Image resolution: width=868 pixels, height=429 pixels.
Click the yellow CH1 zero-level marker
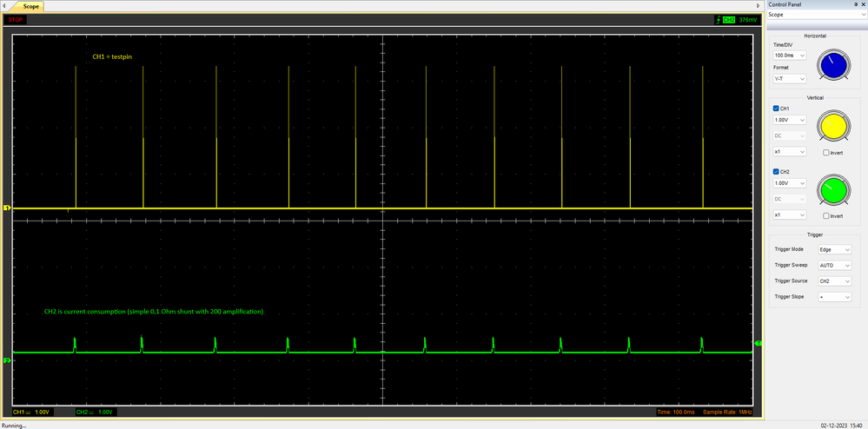pos(7,208)
